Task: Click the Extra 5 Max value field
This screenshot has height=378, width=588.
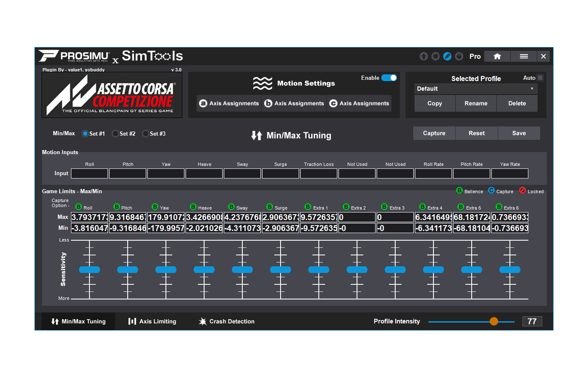Action: [x=472, y=217]
